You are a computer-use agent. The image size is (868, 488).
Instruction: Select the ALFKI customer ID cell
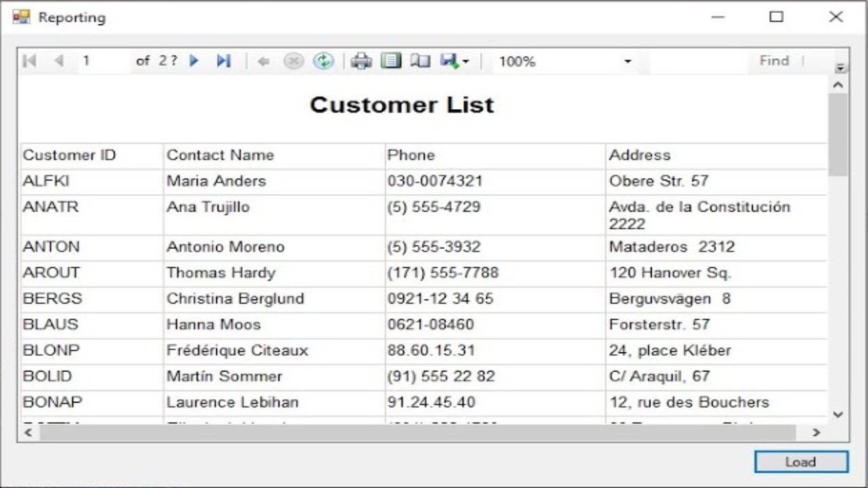tap(92, 182)
